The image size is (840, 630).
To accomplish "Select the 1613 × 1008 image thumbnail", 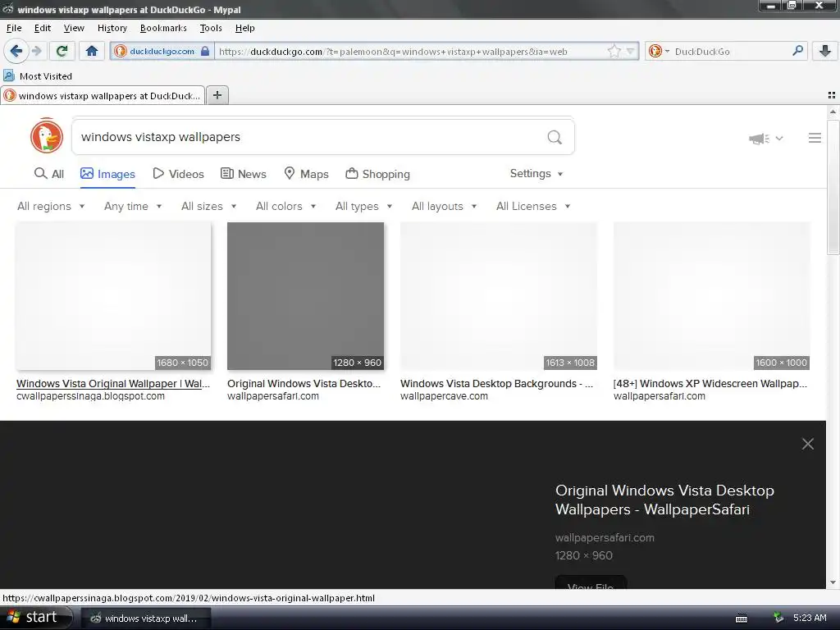I will pos(499,295).
